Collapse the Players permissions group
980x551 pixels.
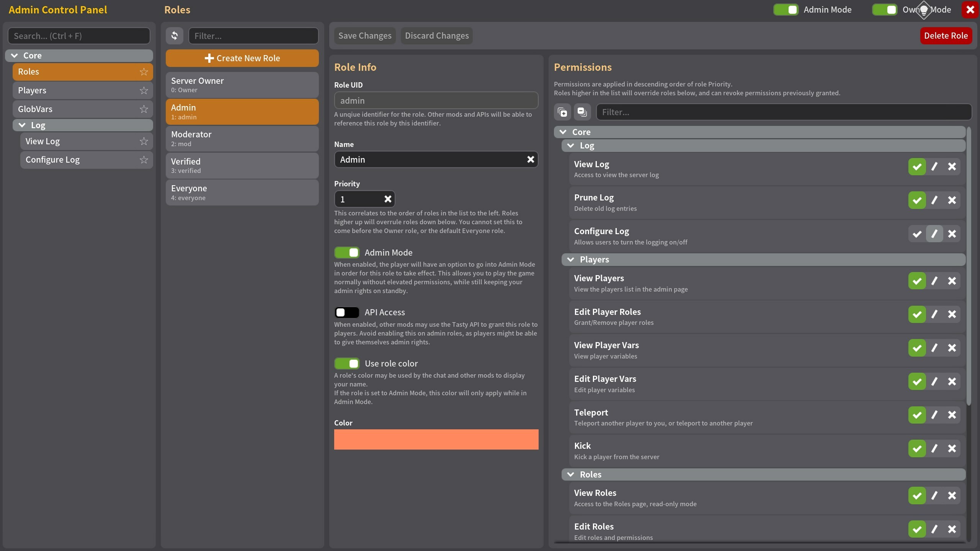571,259
